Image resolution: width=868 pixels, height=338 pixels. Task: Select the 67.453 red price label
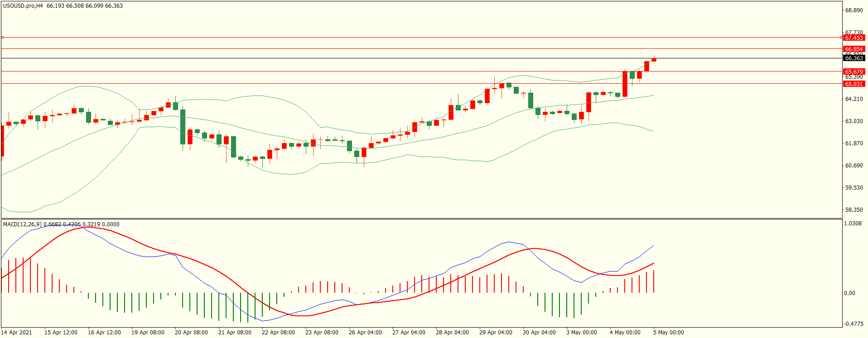854,38
